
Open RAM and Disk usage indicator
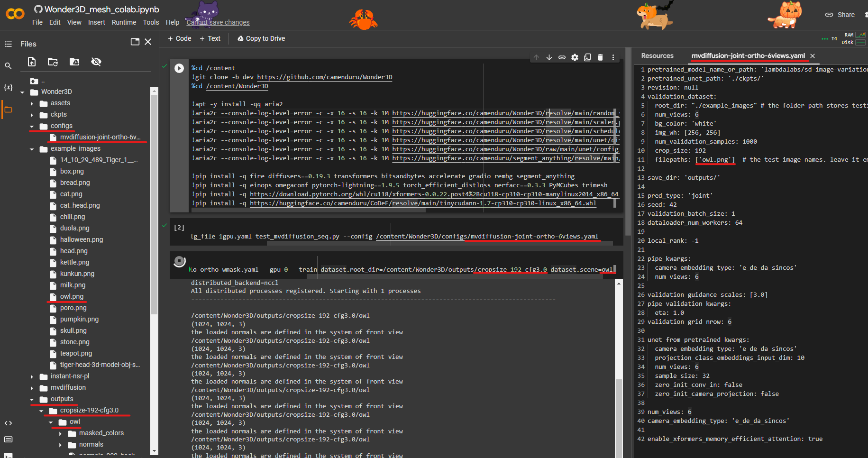click(854, 38)
